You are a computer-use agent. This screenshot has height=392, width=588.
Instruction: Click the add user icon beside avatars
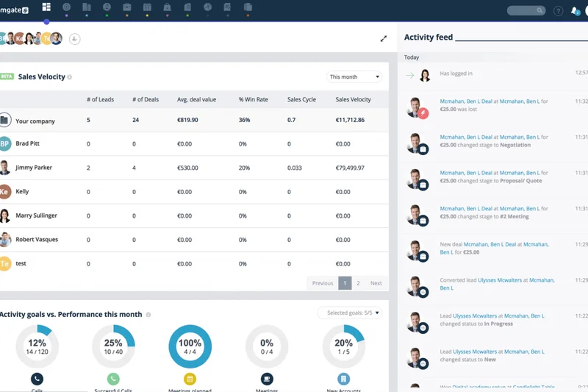pos(74,39)
